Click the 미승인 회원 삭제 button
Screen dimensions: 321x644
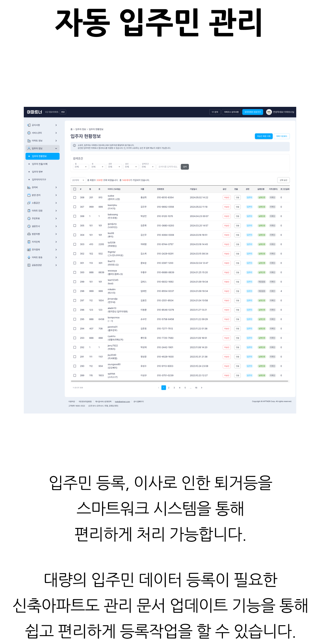264,136
